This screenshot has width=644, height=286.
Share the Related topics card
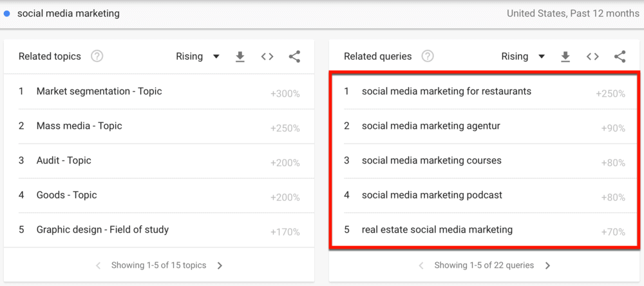coord(294,57)
